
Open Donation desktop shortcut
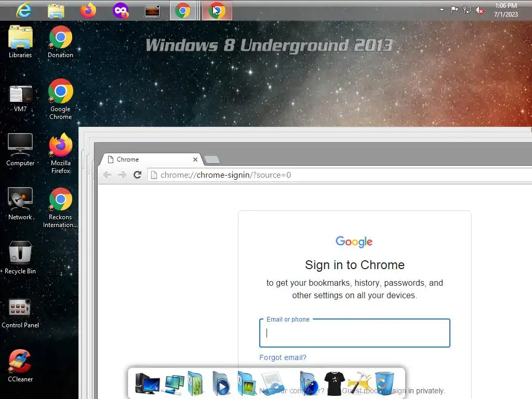tap(60, 42)
